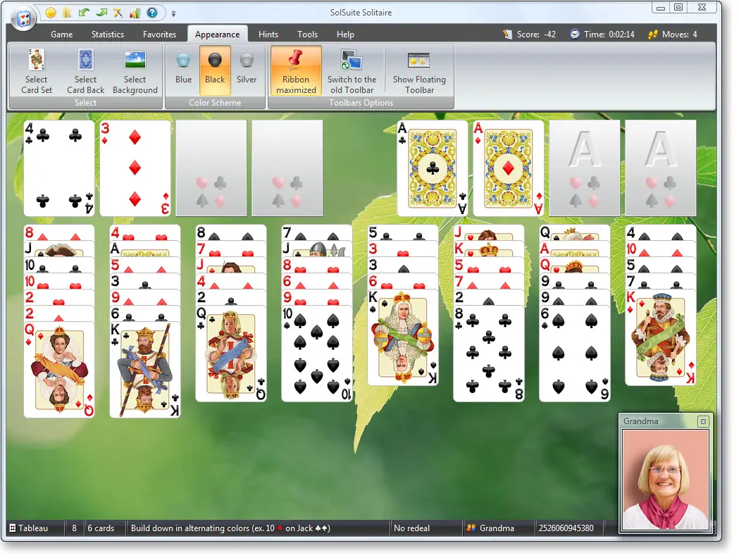Click the pile number 8 in status bar
This screenshot has width=739, height=560.
click(74, 528)
